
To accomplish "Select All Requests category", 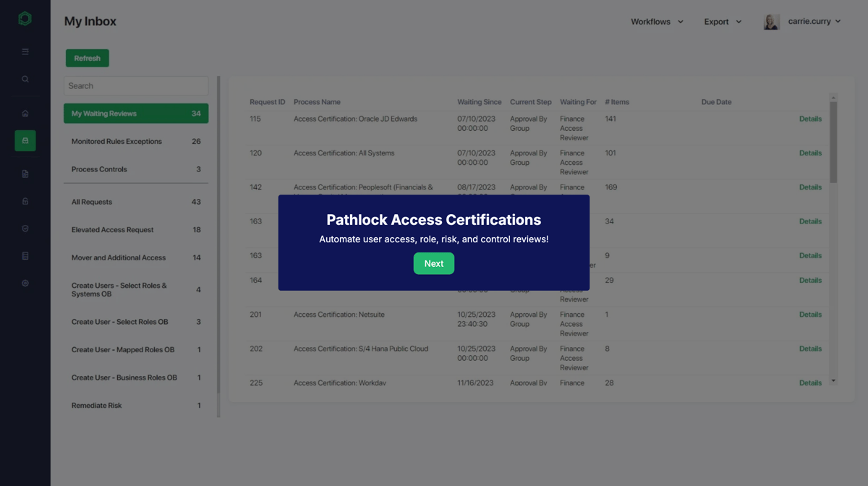I will (x=136, y=202).
